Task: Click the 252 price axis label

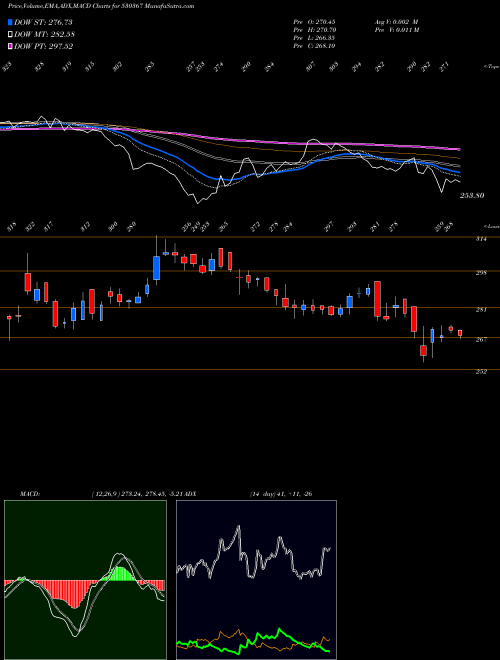Action: tap(482, 372)
